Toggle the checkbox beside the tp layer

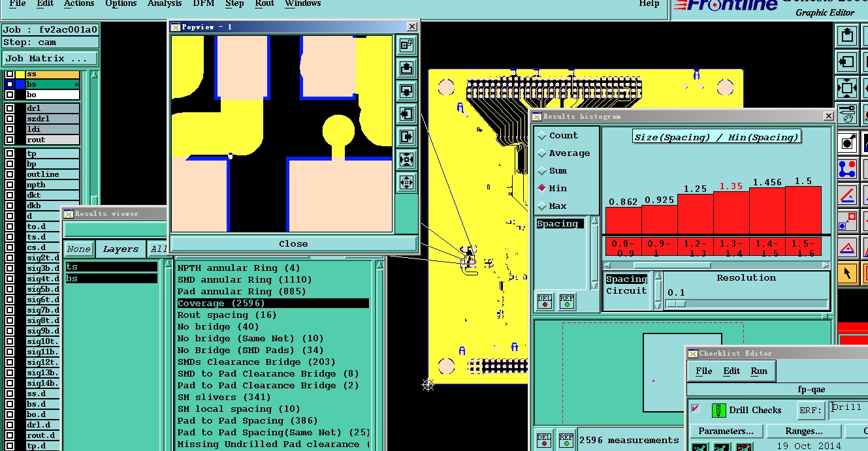(x=10, y=154)
